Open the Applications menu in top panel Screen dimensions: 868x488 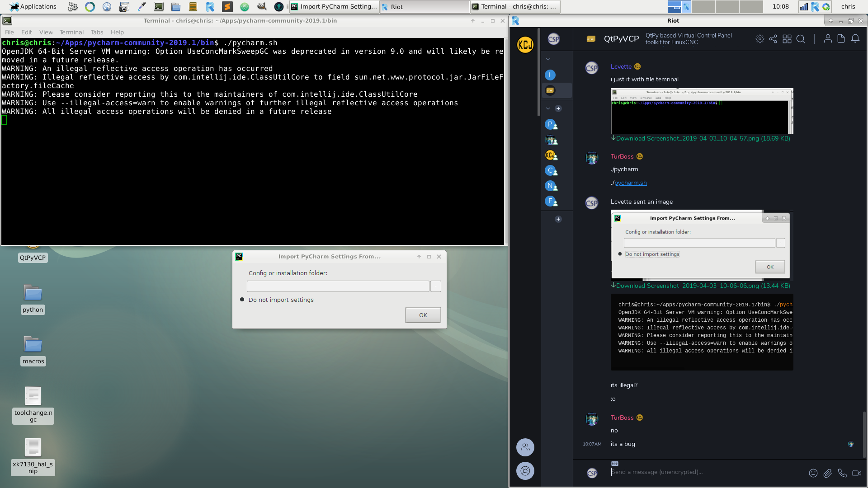coord(33,6)
